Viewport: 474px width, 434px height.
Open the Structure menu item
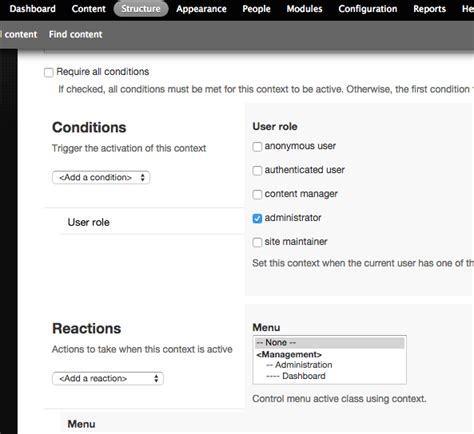pos(141,9)
